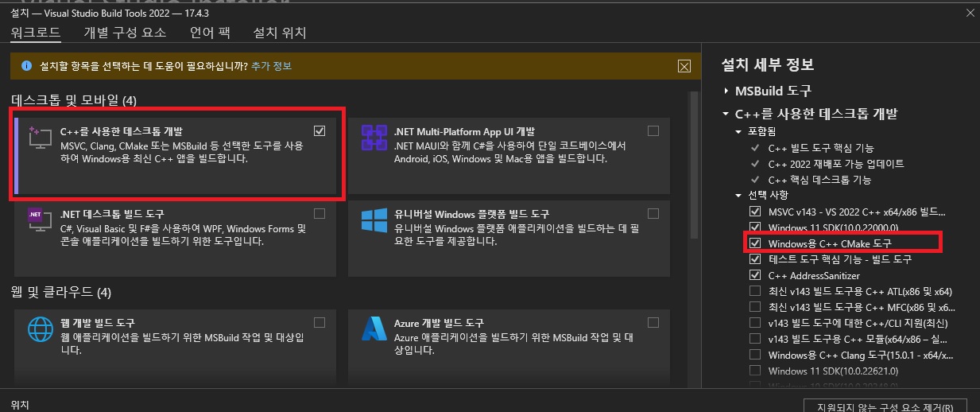Viewport: 980px width, 412px height.
Task: Select the C++를 사용한 데스크톱 개발 card title
Action: click(122, 130)
